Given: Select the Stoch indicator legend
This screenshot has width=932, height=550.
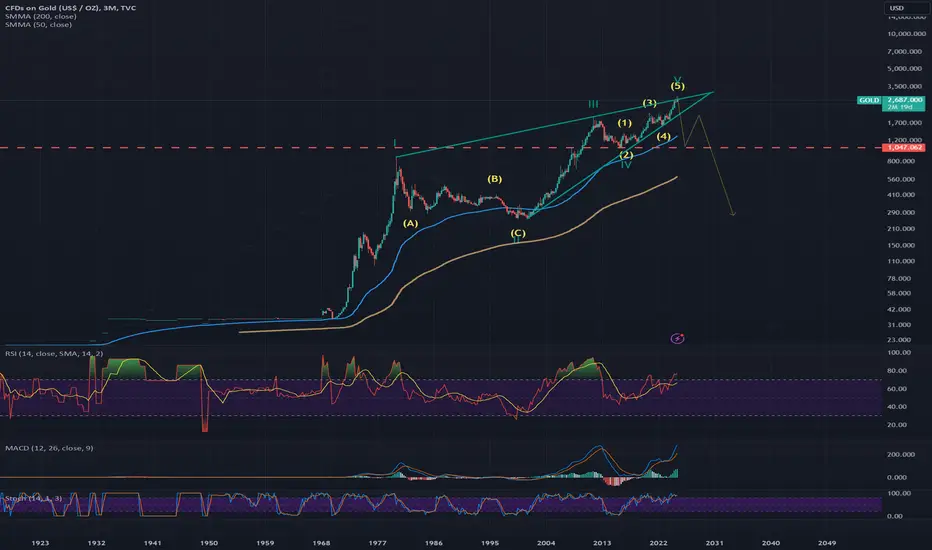Looking at the screenshot, I should (x=33, y=498).
